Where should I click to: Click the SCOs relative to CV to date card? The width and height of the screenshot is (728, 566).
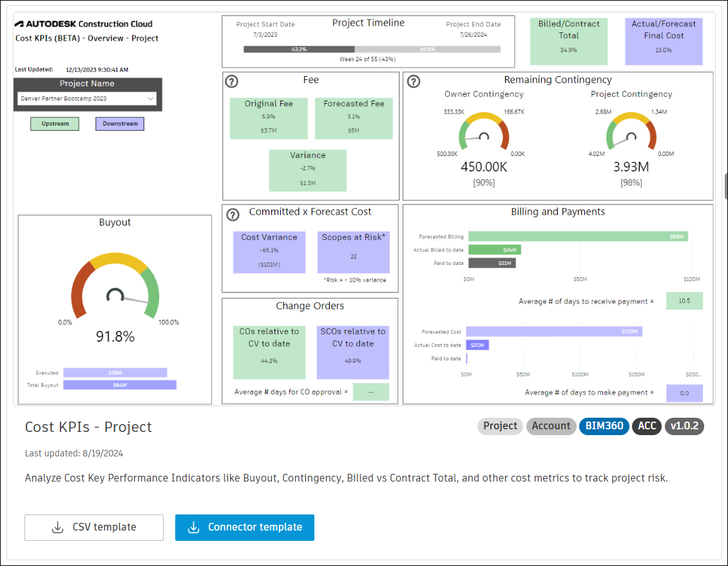[353, 352]
